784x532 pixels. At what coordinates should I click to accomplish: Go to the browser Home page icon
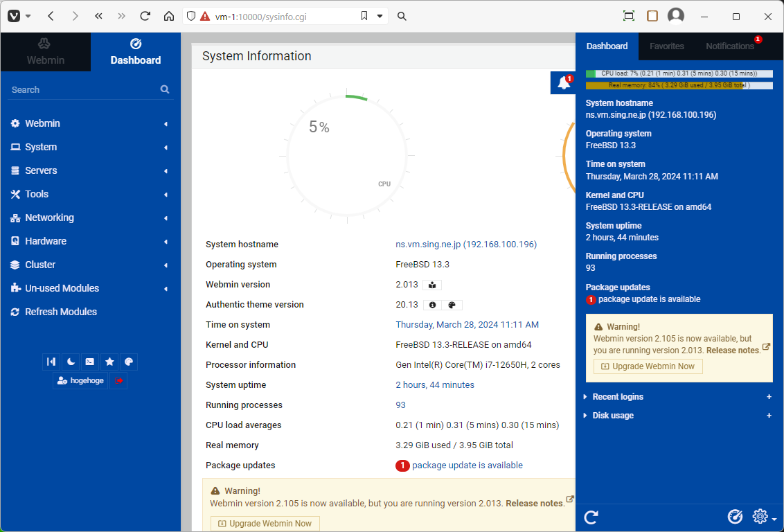tap(169, 16)
